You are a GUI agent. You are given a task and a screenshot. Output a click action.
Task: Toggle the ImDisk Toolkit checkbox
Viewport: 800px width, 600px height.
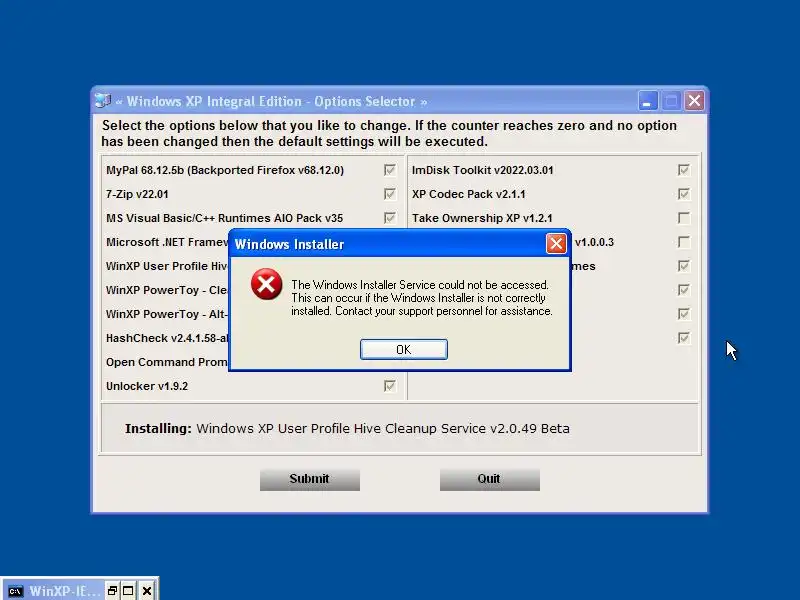tap(684, 170)
